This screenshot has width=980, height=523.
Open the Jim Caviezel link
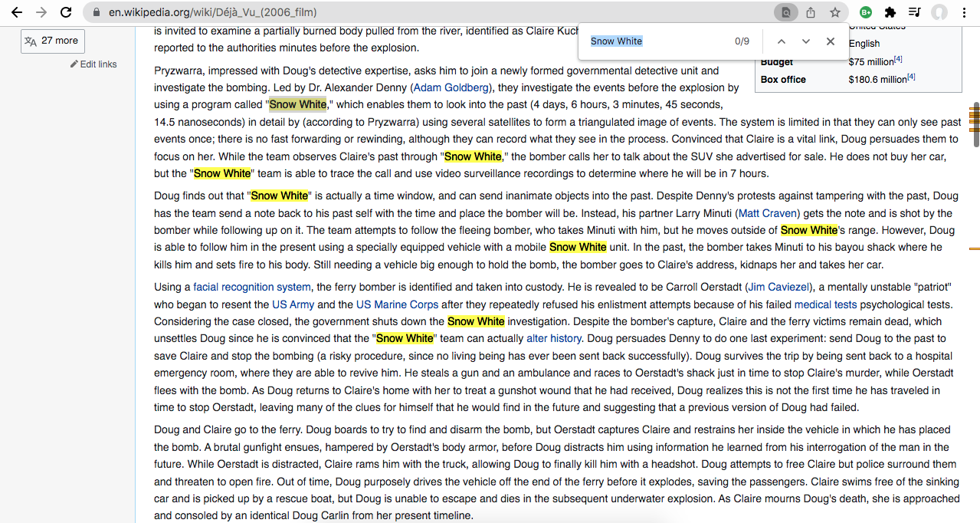(x=779, y=287)
